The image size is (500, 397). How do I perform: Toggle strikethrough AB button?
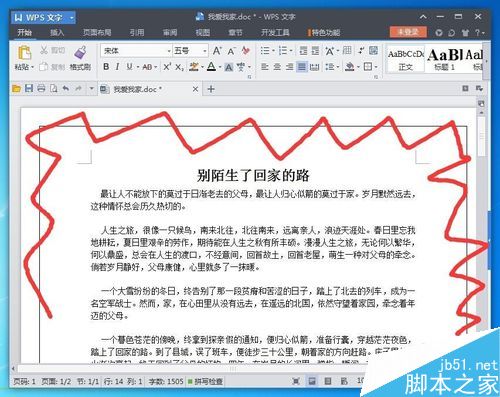147,67
